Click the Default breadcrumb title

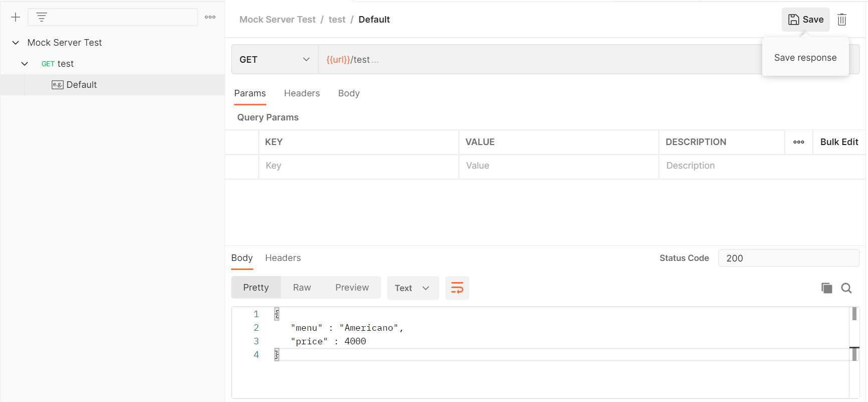[374, 20]
